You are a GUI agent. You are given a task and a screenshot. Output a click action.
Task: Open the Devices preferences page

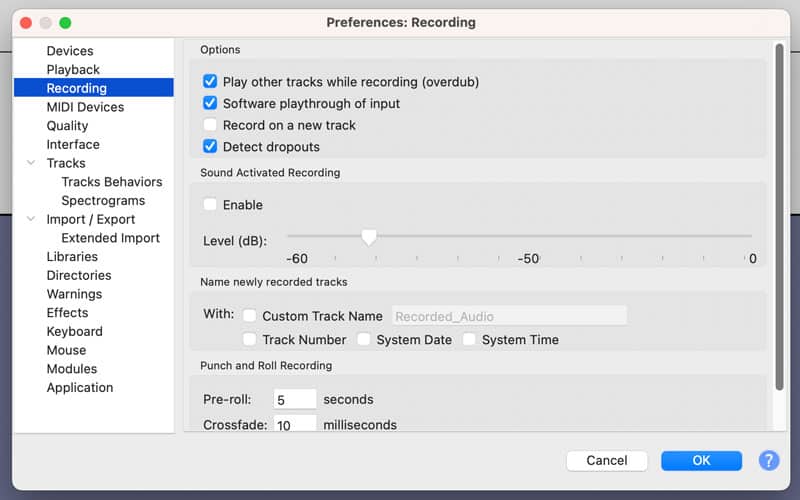click(70, 51)
